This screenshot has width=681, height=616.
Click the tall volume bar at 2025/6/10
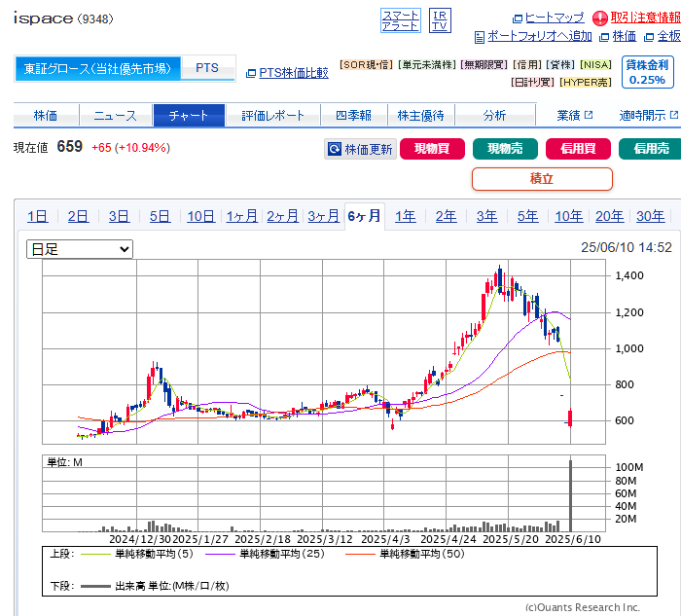coord(571,495)
